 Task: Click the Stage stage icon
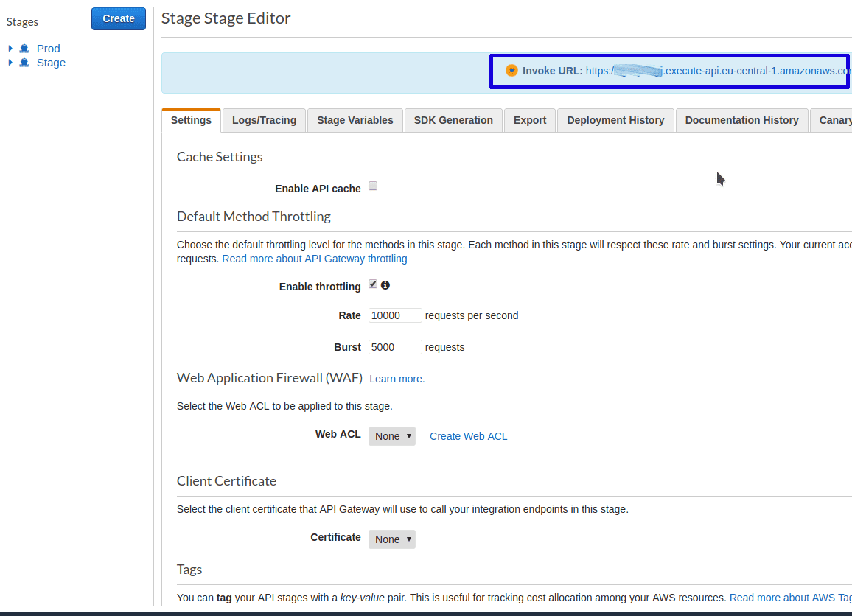coord(24,63)
